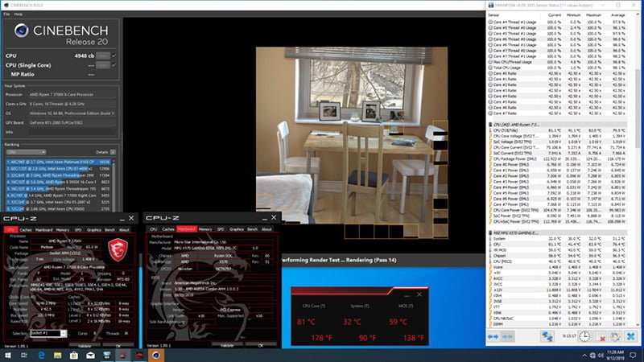This screenshot has height=362, width=644.
Task: Click the Details button in Ranking panel
Action: click(113, 152)
